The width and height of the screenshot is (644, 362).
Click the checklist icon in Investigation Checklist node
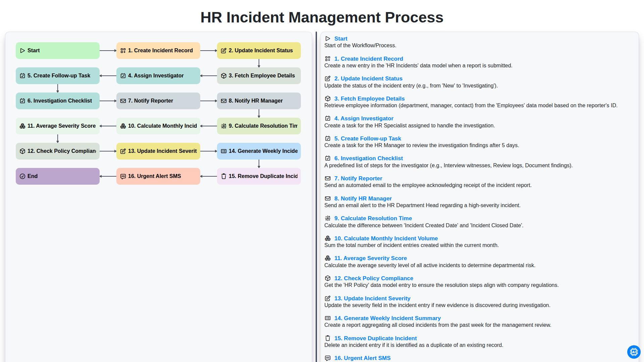[22, 101]
